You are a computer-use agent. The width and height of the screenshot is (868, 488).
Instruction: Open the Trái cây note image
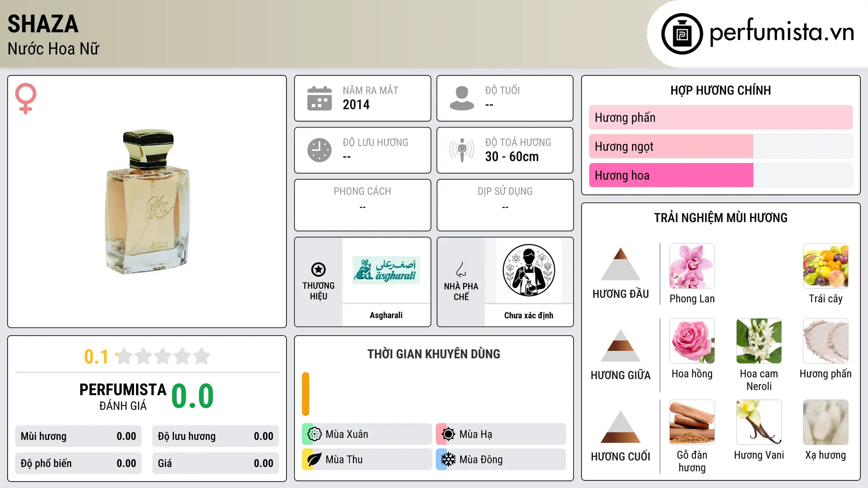point(826,266)
